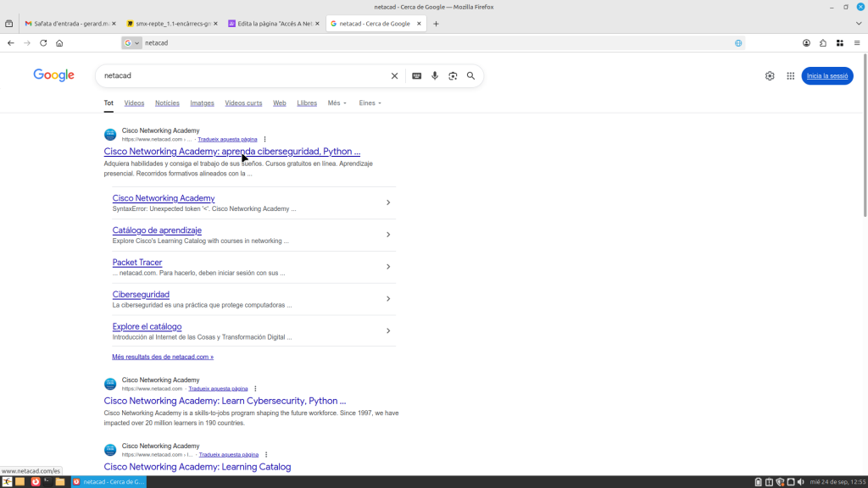Clear the search box with X icon

coord(394,76)
